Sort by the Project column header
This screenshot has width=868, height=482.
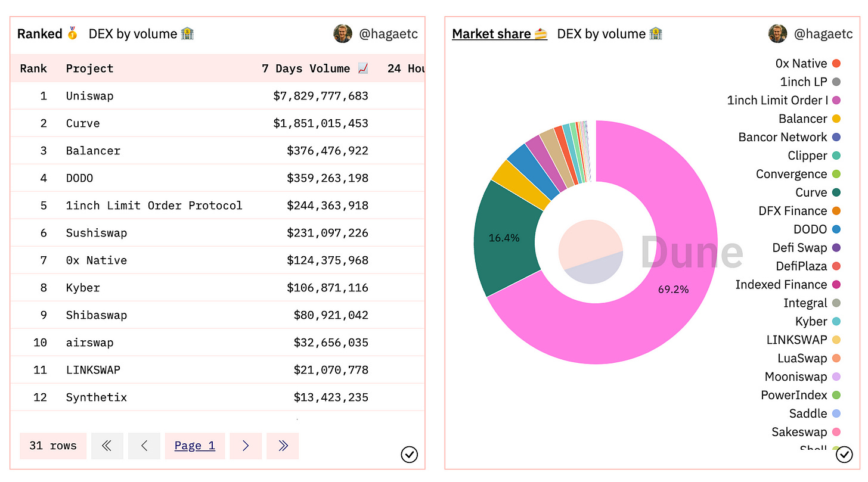[x=89, y=69]
